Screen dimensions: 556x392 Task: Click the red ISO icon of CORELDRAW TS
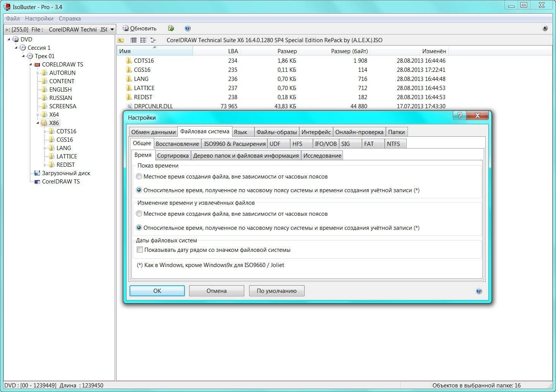37,65
